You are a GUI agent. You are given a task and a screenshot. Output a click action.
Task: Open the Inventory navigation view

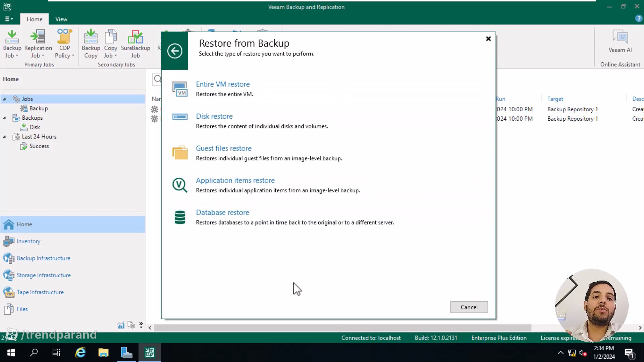pyautogui.click(x=72, y=241)
